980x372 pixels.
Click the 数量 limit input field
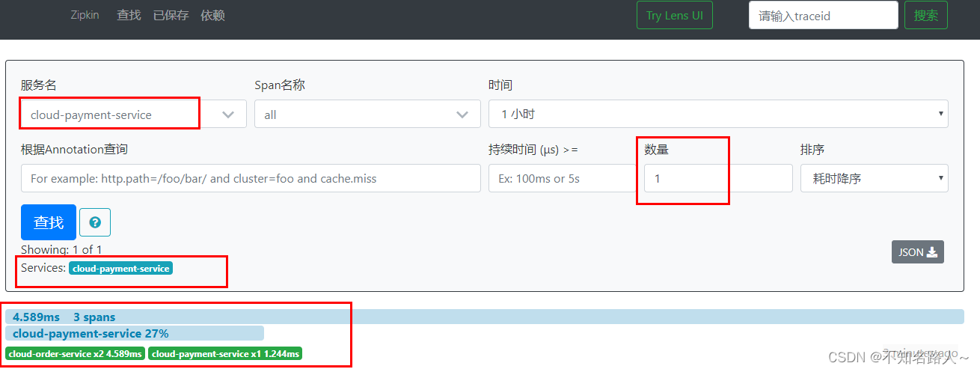718,178
